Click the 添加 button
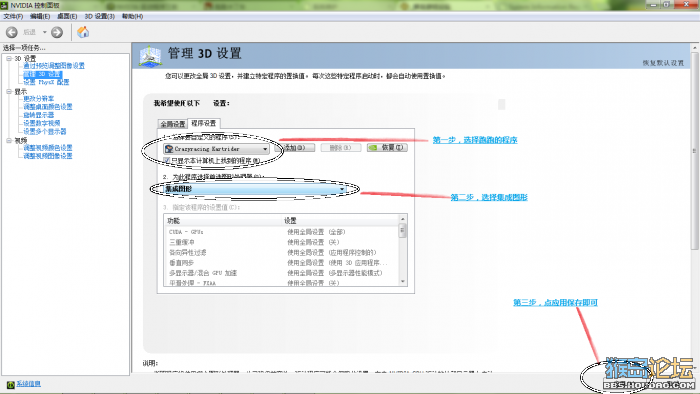The width and height of the screenshot is (700, 394). pos(295,147)
